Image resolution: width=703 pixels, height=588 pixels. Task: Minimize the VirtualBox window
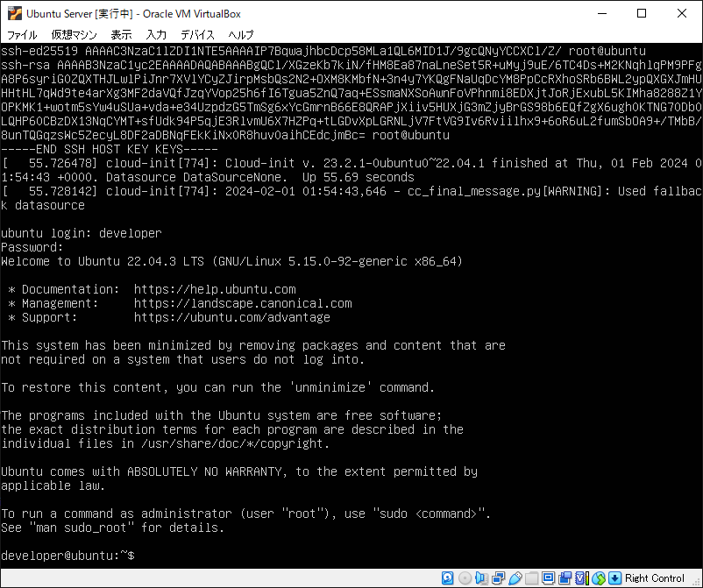coord(602,13)
